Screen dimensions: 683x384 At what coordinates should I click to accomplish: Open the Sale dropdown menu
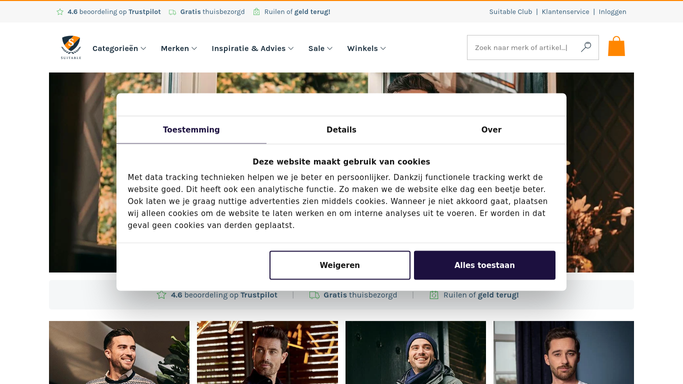(x=320, y=48)
